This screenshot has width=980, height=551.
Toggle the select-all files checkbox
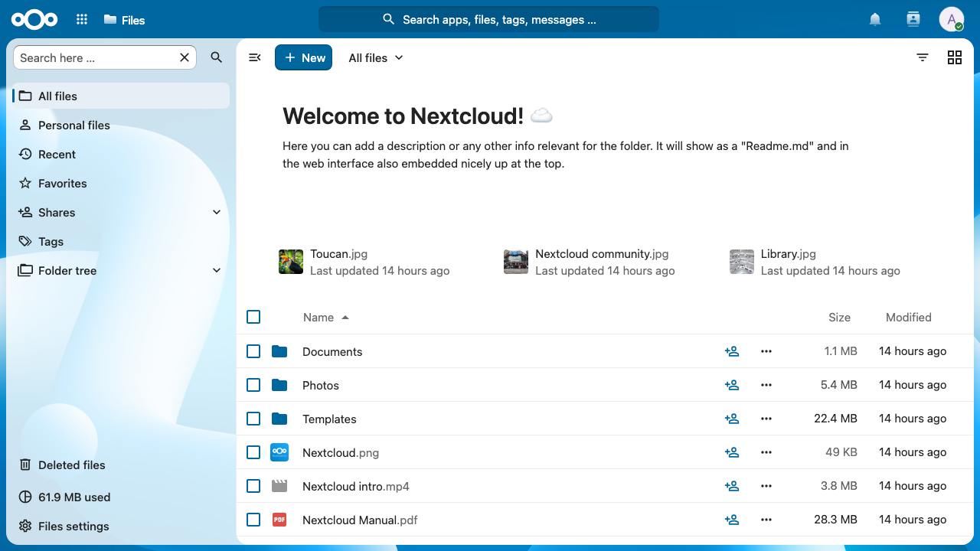click(253, 317)
